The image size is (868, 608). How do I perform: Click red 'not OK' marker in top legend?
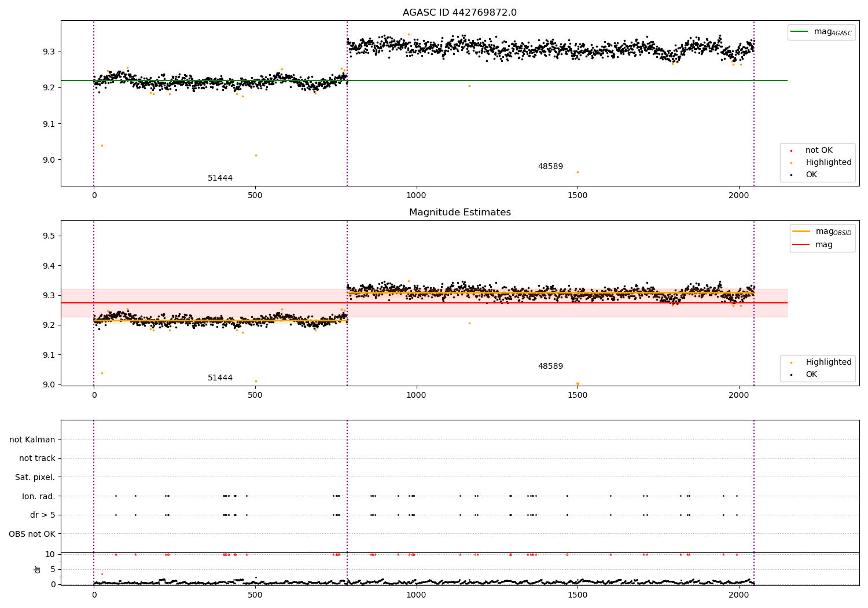tap(791, 151)
